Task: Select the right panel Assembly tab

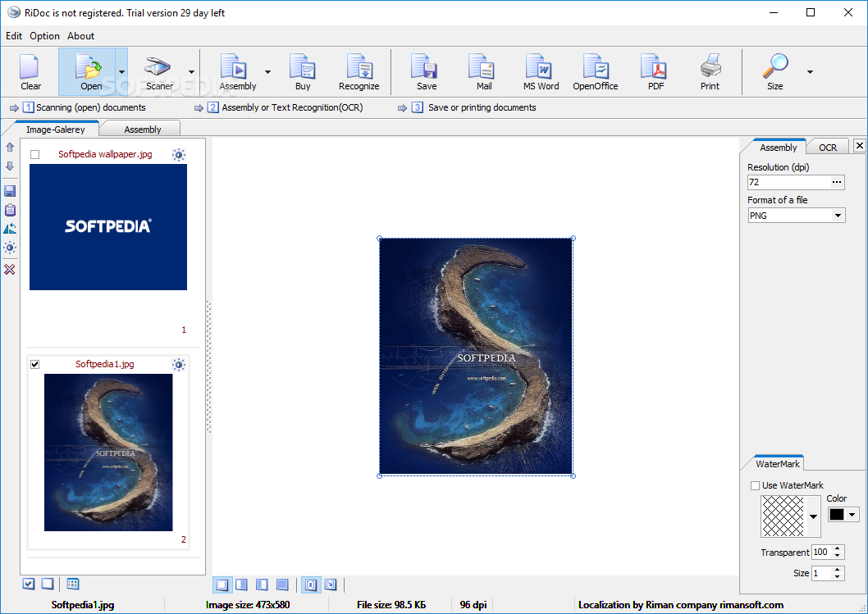Action: click(x=778, y=147)
